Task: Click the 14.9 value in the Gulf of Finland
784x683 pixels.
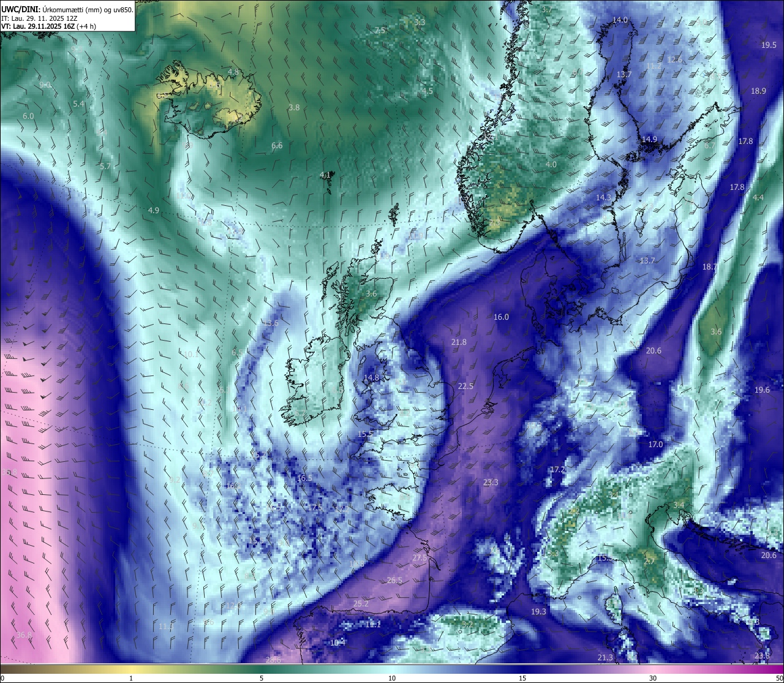Action: 649,139
